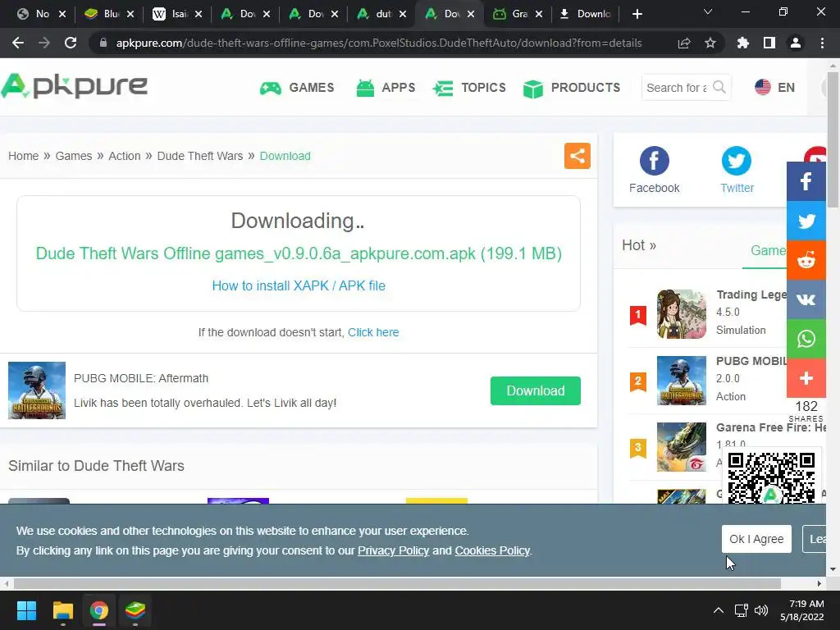Open Facebook icon in social panel
Image resolution: width=840 pixels, height=630 pixels.
tap(654, 161)
